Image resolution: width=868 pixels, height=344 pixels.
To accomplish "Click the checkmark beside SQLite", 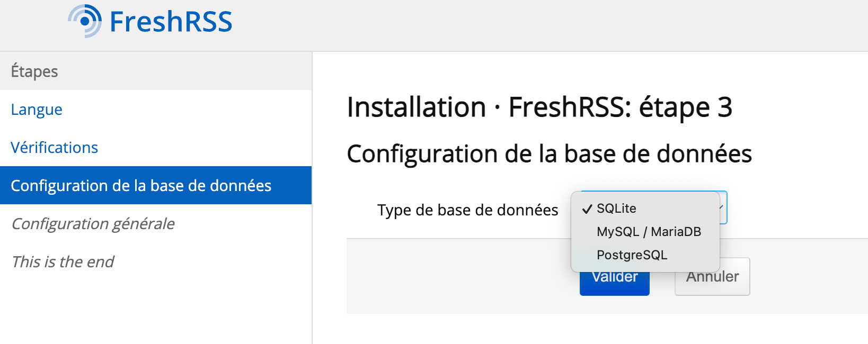I will (587, 209).
